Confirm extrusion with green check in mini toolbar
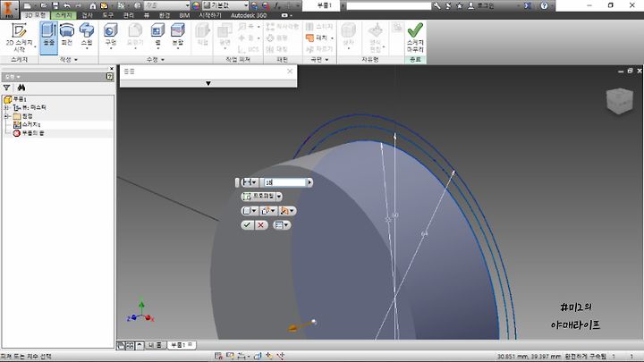The width and height of the screenshot is (644, 362). pyautogui.click(x=247, y=225)
